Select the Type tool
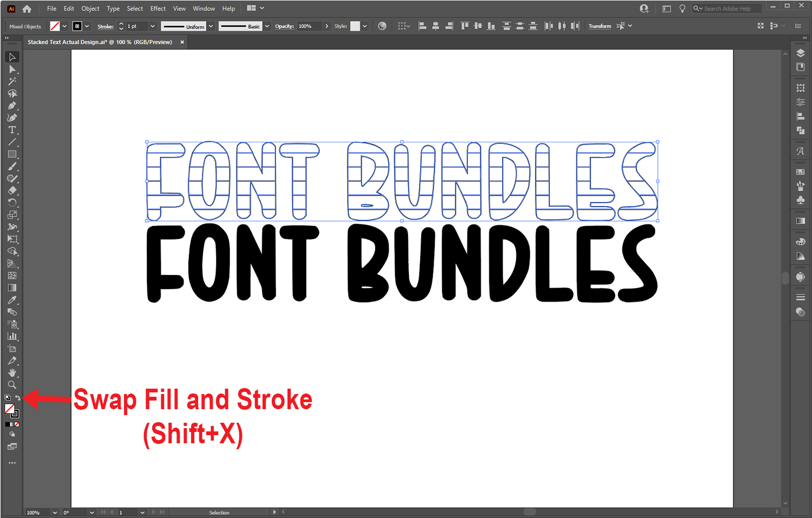 tap(12, 130)
